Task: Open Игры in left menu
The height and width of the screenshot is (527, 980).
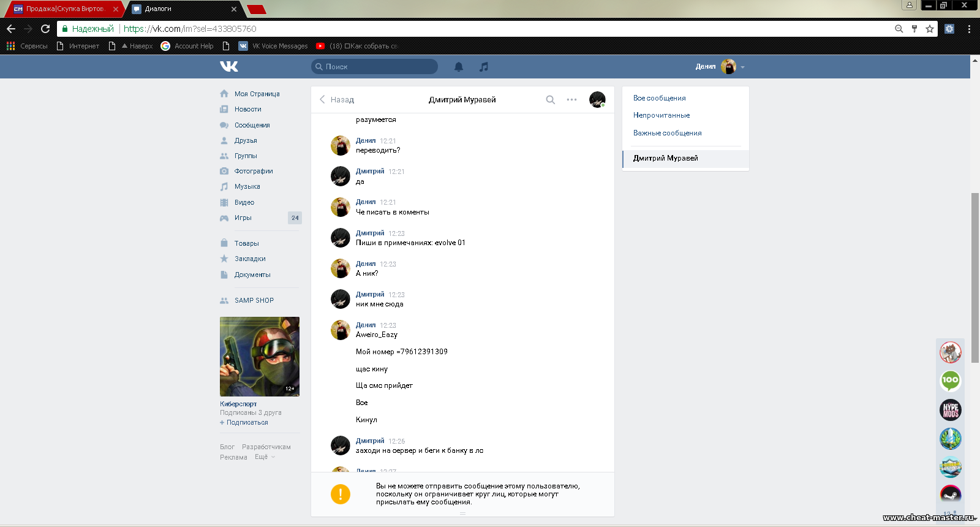Action: coord(243,218)
